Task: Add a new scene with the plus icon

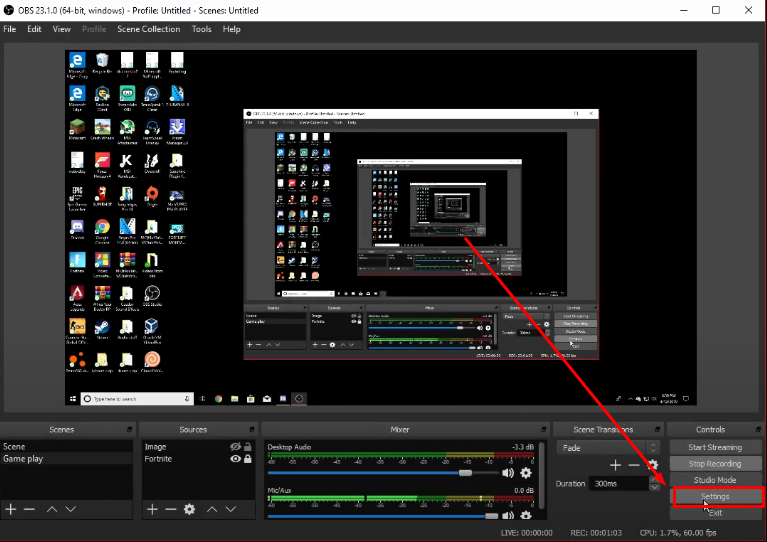Action: pos(11,510)
